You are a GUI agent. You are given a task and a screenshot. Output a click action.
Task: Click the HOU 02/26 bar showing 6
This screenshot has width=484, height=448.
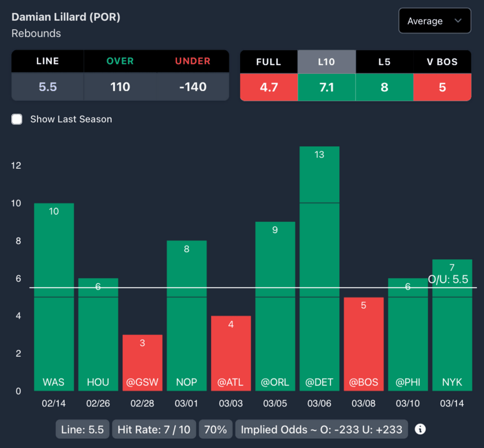tap(98, 334)
